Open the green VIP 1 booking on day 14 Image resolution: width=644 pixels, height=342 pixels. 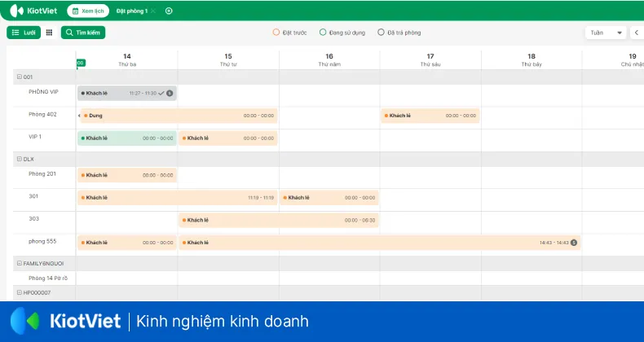pyautogui.click(x=127, y=138)
